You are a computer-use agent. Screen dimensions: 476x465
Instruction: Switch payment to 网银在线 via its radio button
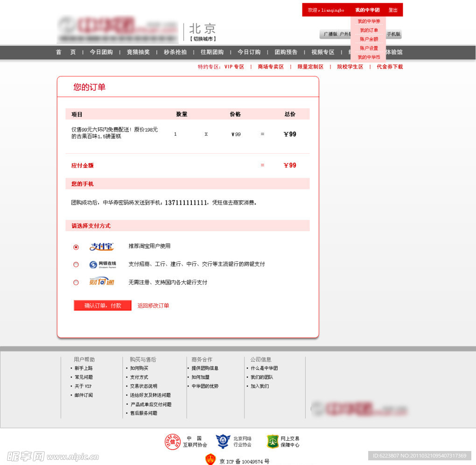pyautogui.click(x=76, y=264)
